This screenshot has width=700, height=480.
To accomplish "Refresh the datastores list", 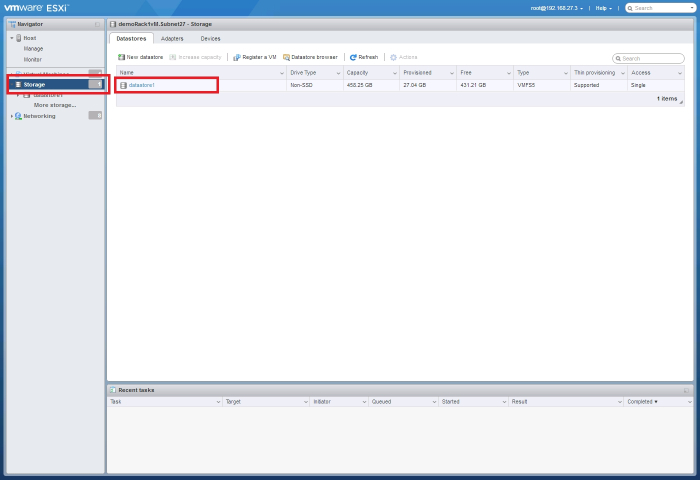I will (364, 57).
